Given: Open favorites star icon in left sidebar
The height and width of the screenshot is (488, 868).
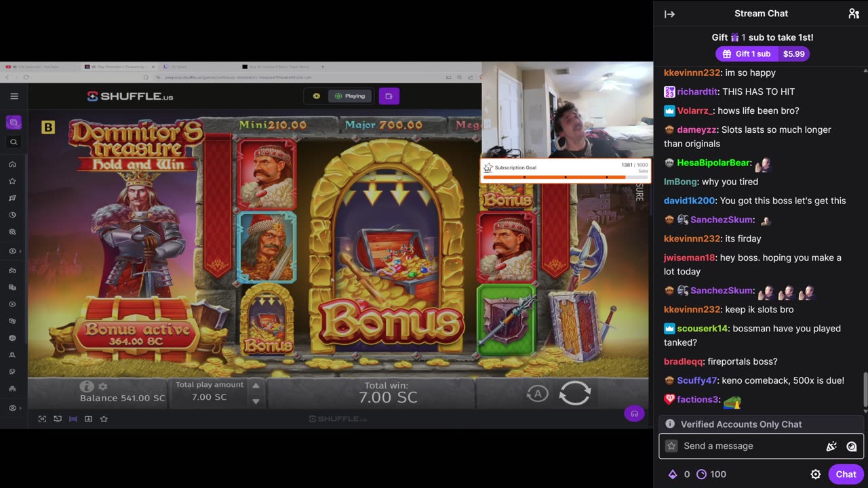Looking at the screenshot, I should coord(12,181).
